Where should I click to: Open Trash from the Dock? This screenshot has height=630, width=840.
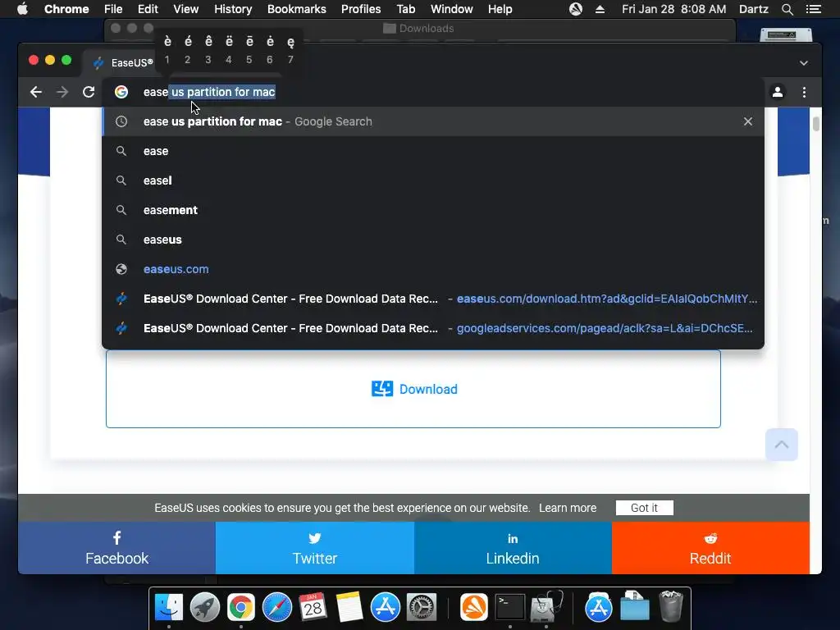(x=671, y=608)
